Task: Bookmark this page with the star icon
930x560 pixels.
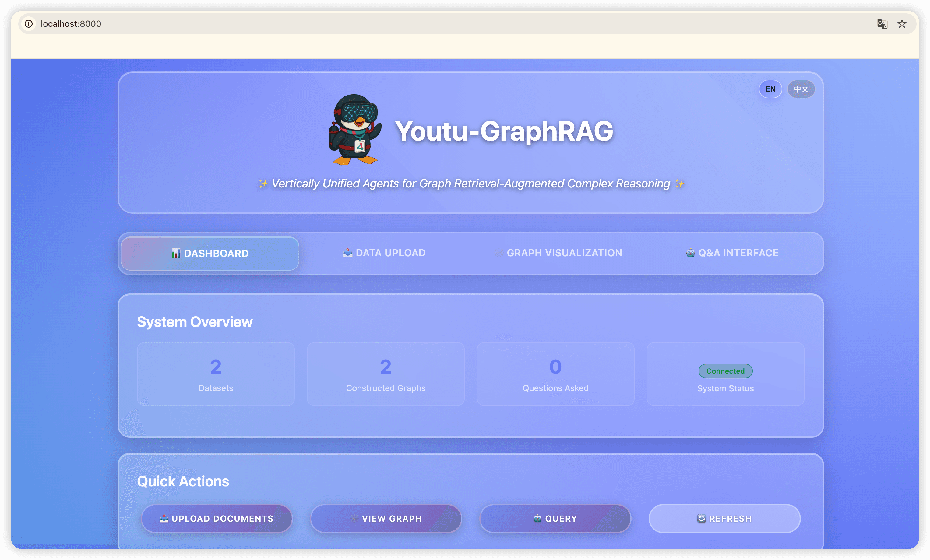Action: [x=902, y=24]
